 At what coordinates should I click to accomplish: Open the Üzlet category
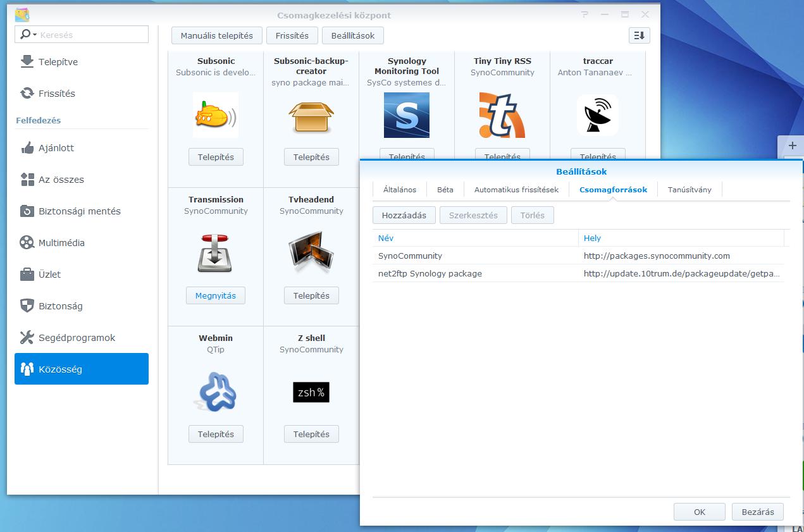click(82, 275)
